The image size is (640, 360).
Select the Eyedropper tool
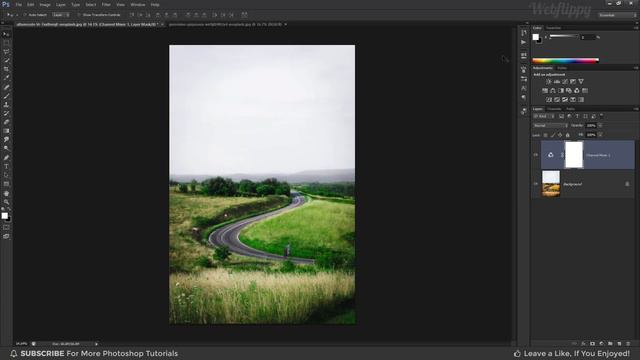click(x=6, y=78)
